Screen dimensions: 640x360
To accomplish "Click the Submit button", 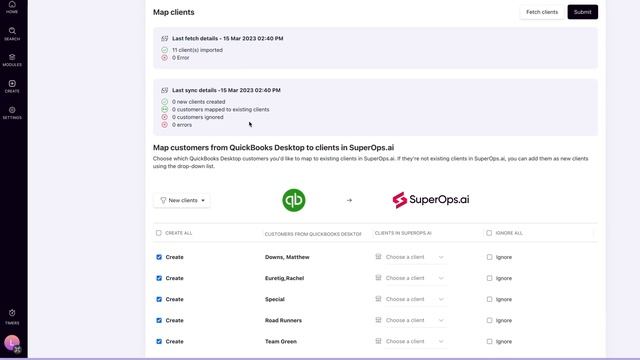I will pyautogui.click(x=582, y=12).
